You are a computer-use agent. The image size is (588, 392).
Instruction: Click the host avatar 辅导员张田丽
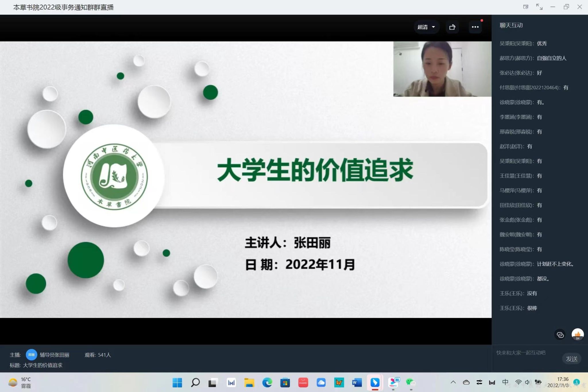point(32,355)
